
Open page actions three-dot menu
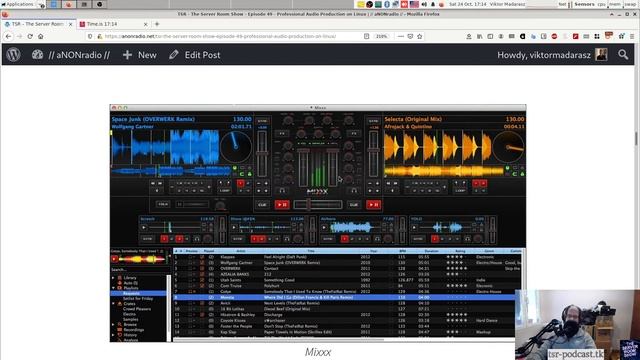click(x=400, y=36)
